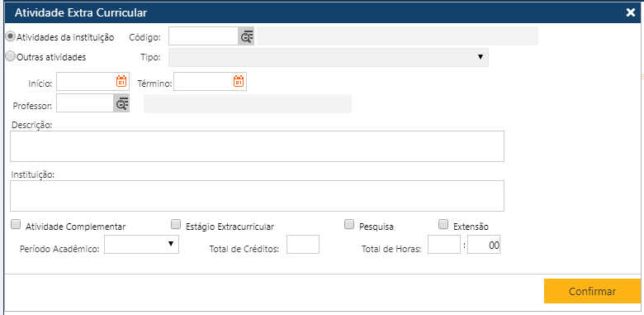Focus the Professor code input field
644x315 pixels.
tap(85, 103)
